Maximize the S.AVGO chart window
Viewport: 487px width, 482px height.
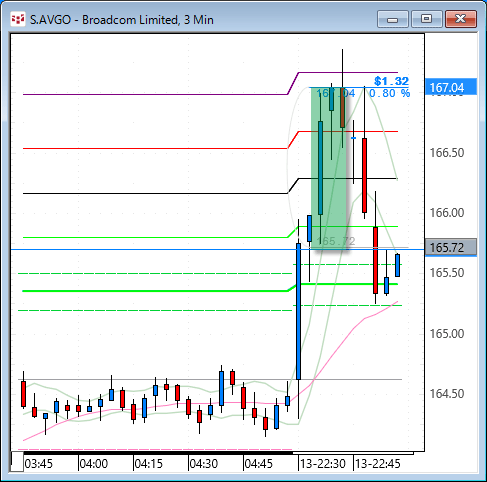(x=426, y=19)
